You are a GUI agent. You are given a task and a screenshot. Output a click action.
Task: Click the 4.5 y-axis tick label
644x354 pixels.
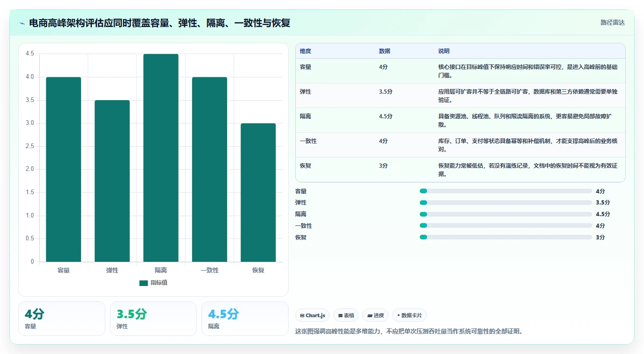30,54
